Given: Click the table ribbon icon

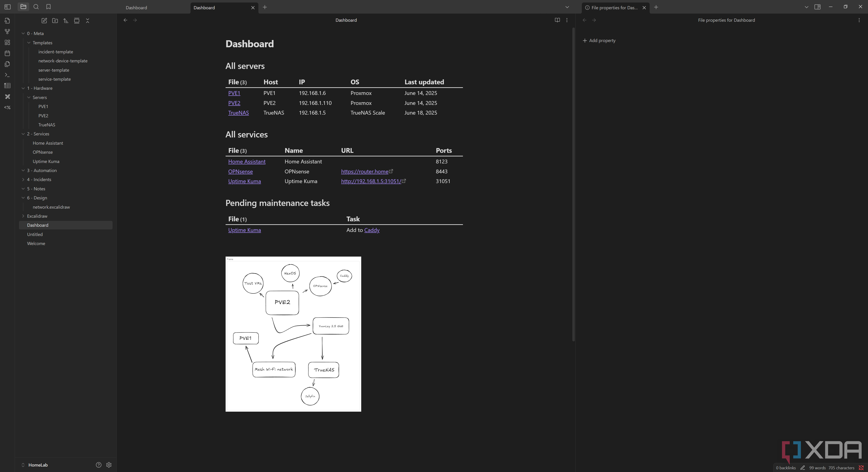Looking at the screenshot, I should pos(7,86).
